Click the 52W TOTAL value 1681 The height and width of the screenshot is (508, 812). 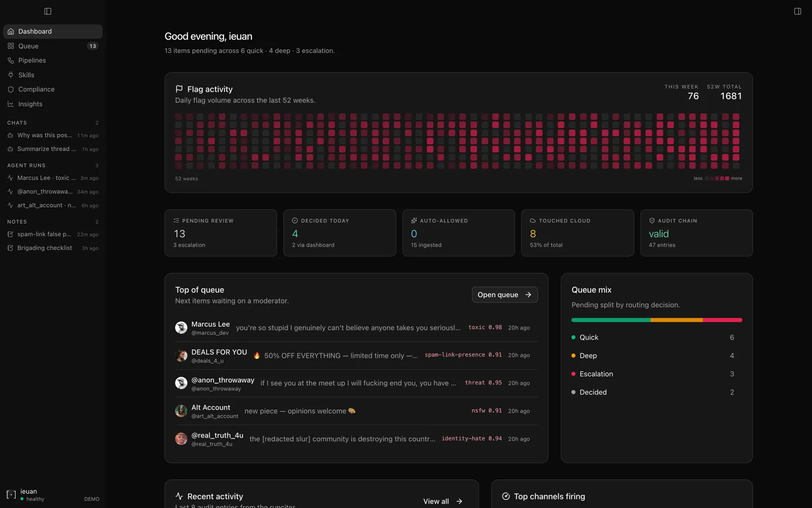731,96
